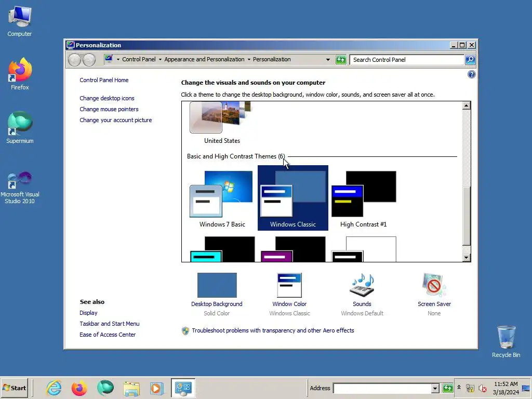Click theme list scroll up arrow
Viewport: 532px width, 399px height.
click(x=466, y=105)
